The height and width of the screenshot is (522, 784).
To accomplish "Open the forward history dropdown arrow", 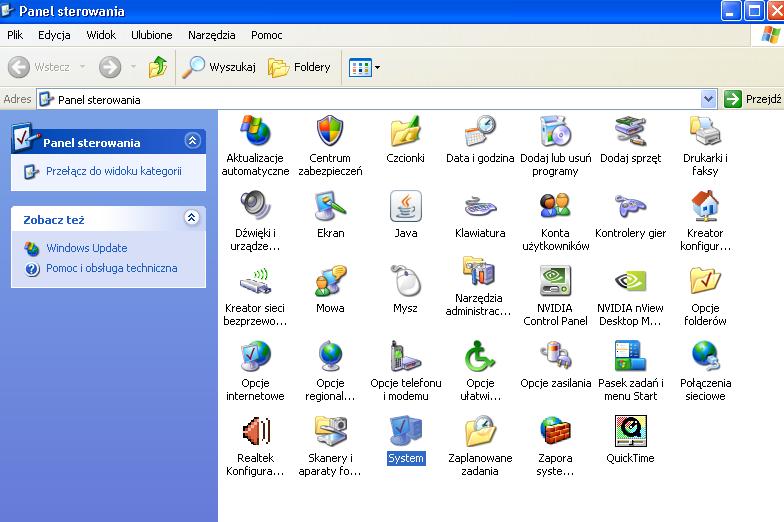I will coord(133,67).
